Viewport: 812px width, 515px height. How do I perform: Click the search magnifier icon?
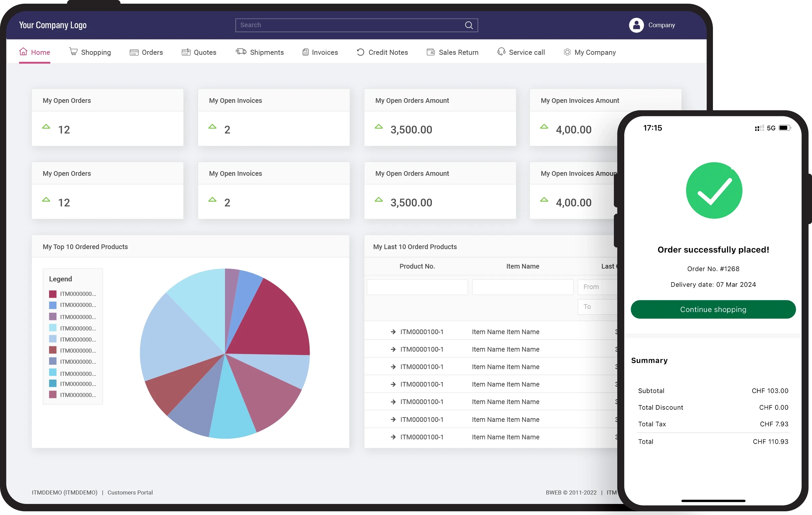[x=468, y=25]
